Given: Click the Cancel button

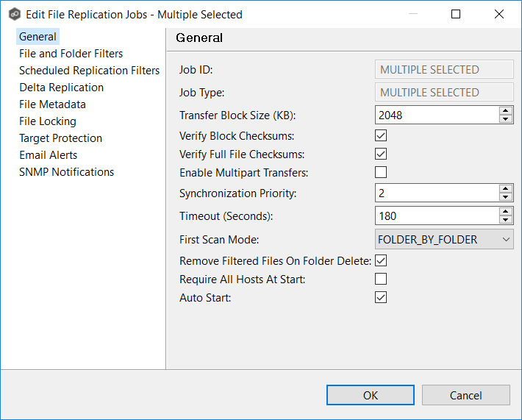Looking at the screenshot, I should pyautogui.click(x=465, y=395).
